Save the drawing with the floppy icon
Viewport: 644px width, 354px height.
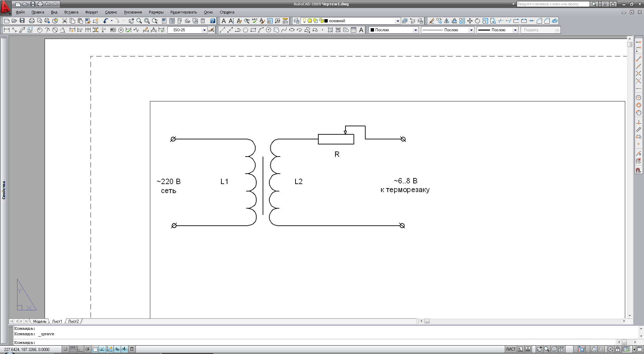[22, 21]
